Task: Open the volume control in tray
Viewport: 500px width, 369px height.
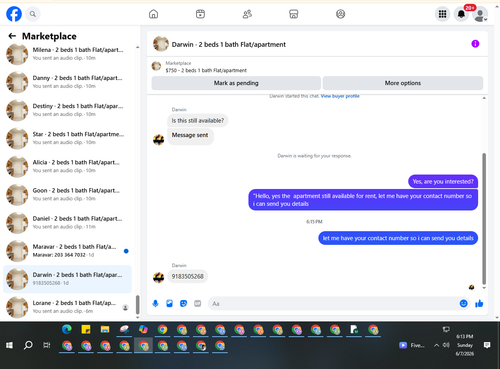Action: pos(446,345)
